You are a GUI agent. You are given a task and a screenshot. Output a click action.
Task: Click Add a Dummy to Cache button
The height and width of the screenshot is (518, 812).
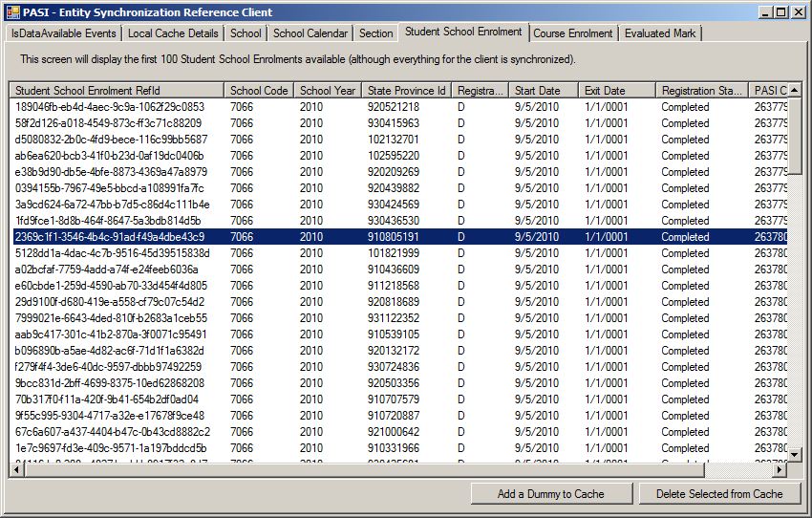(x=550, y=494)
